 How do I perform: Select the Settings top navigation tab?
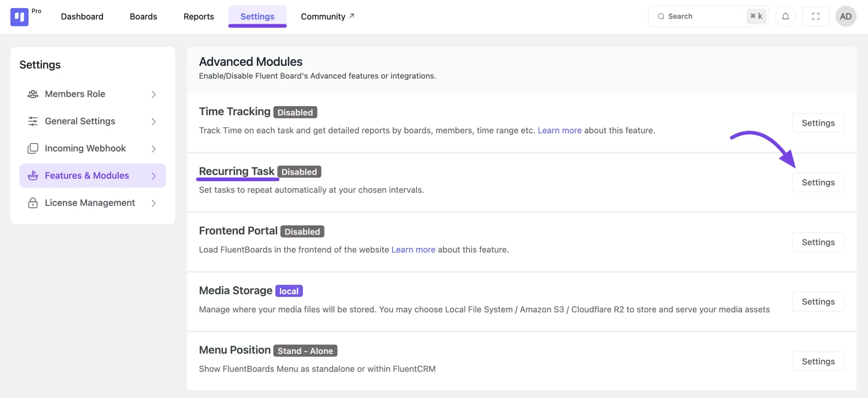click(257, 16)
